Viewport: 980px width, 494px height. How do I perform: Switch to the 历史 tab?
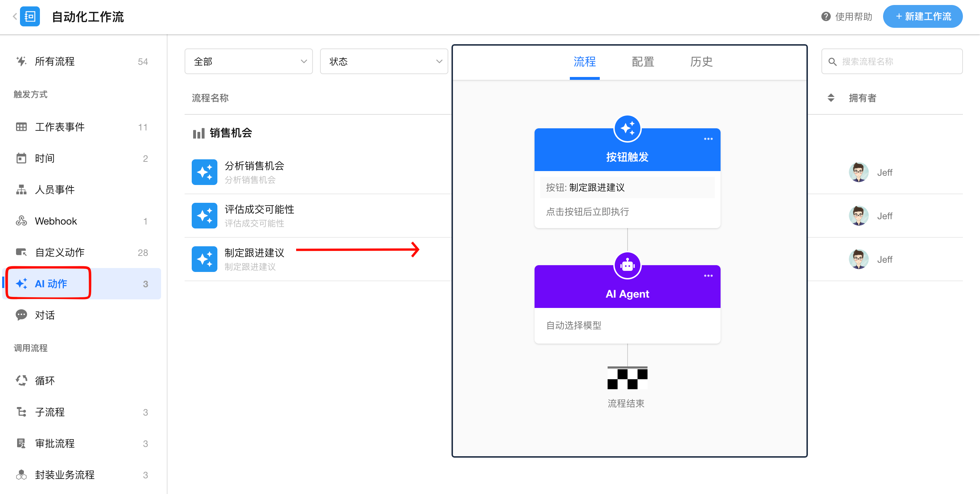point(701,62)
